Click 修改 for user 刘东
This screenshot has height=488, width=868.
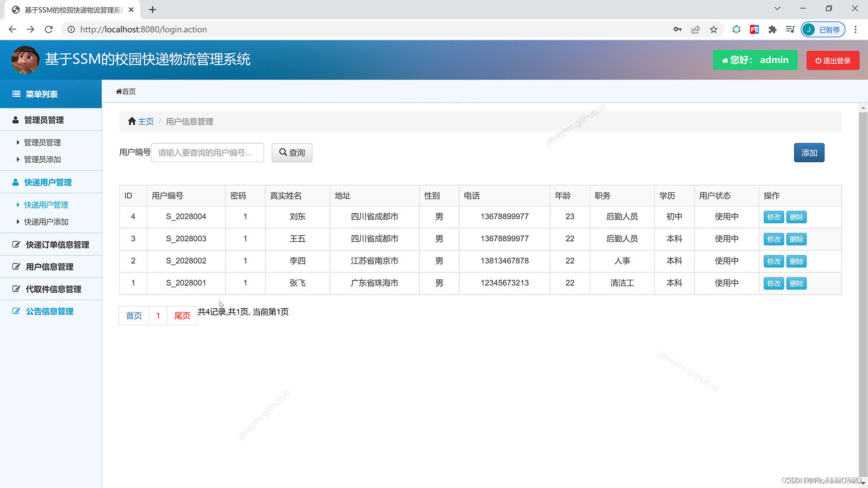pos(773,217)
